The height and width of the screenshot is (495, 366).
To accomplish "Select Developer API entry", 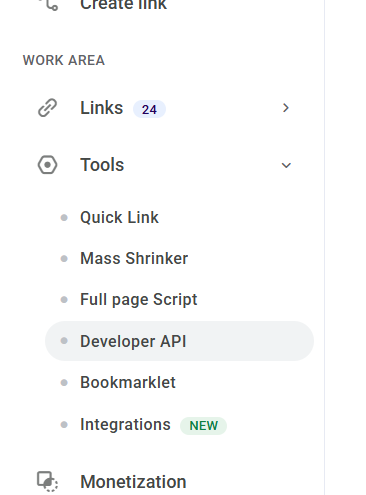I will pos(179,341).
